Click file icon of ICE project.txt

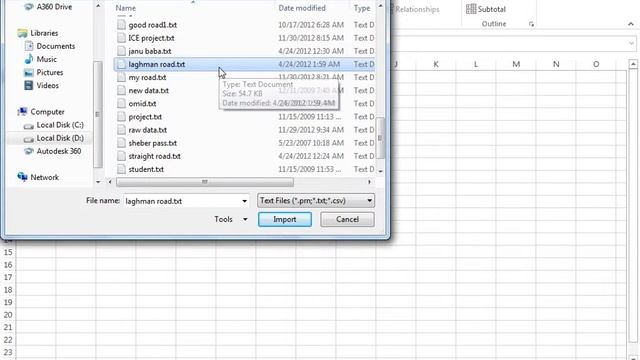pyautogui.click(x=121, y=38)
